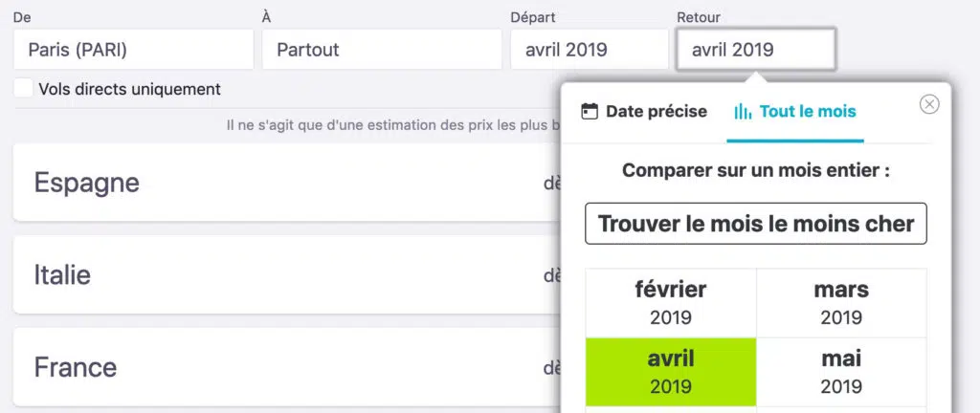Open the Espagne destination card

[x=287, y=183]
